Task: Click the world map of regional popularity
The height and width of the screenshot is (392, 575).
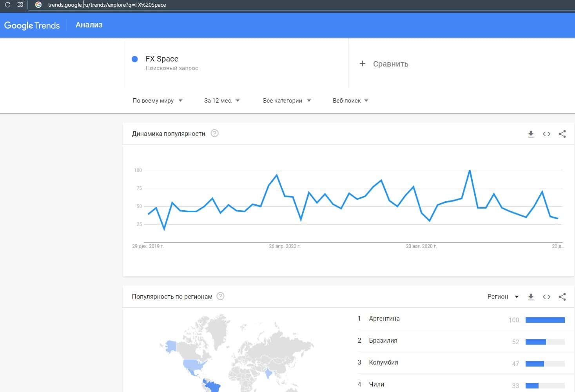Action: click(236, 352)
